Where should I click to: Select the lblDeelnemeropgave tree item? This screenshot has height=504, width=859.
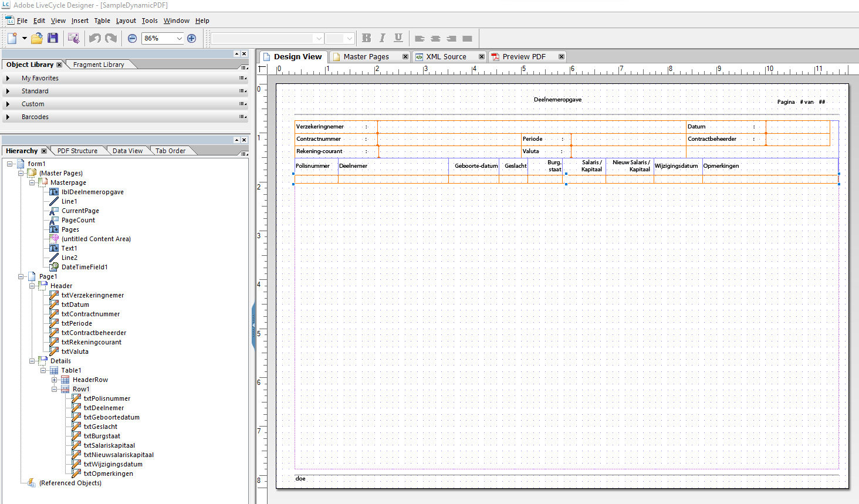(93, 192)
